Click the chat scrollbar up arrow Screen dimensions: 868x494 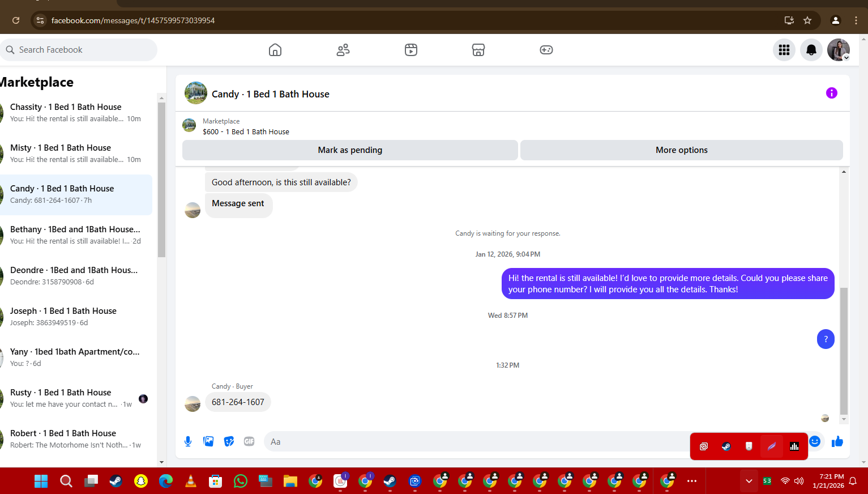tap(844, 172)
